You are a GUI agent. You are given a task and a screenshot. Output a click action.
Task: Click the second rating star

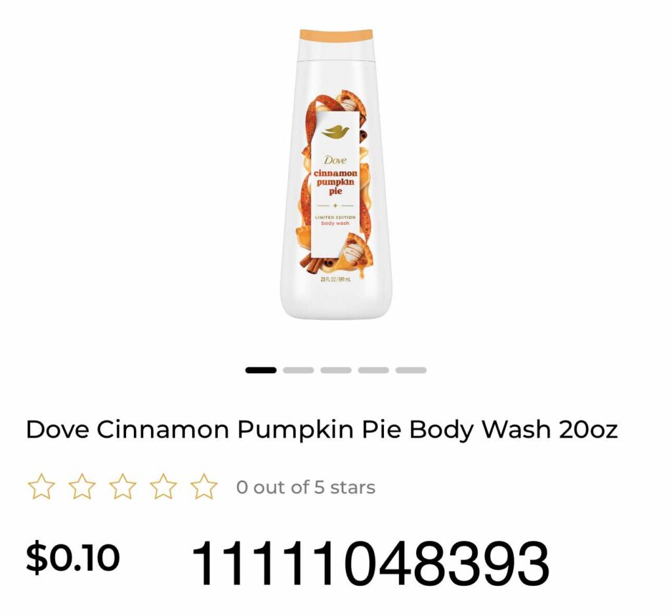(82, 487)
